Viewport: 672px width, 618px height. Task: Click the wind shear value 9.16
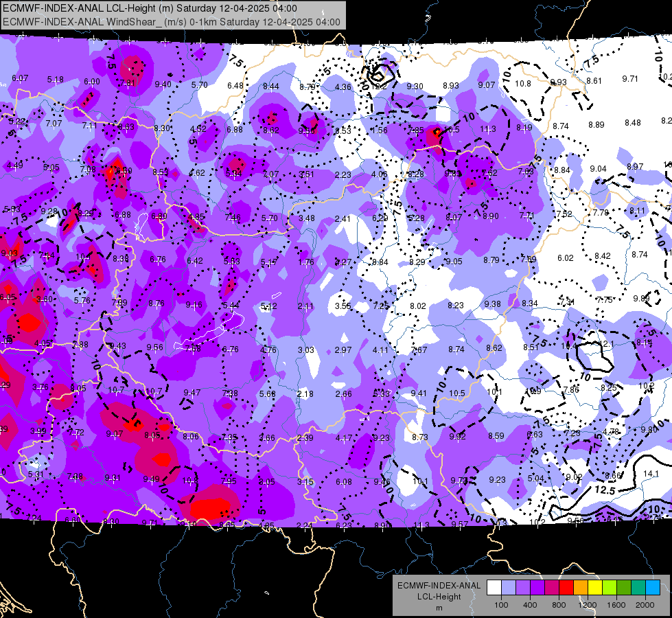click(194, 305)
